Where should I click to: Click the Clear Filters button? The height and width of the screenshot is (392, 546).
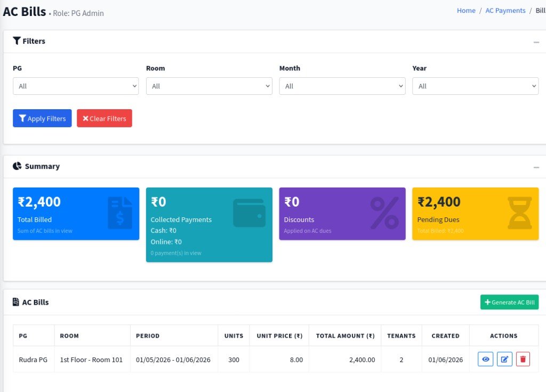click(x=105, y=118)
